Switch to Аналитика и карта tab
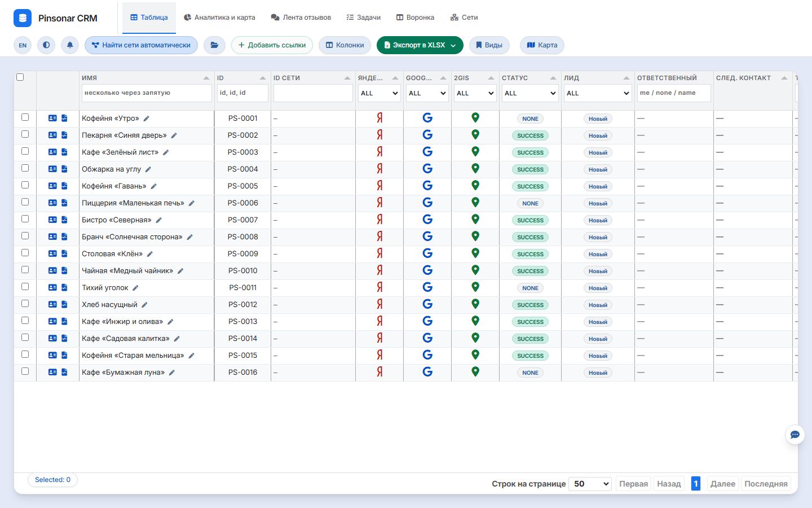 (219, 17)
